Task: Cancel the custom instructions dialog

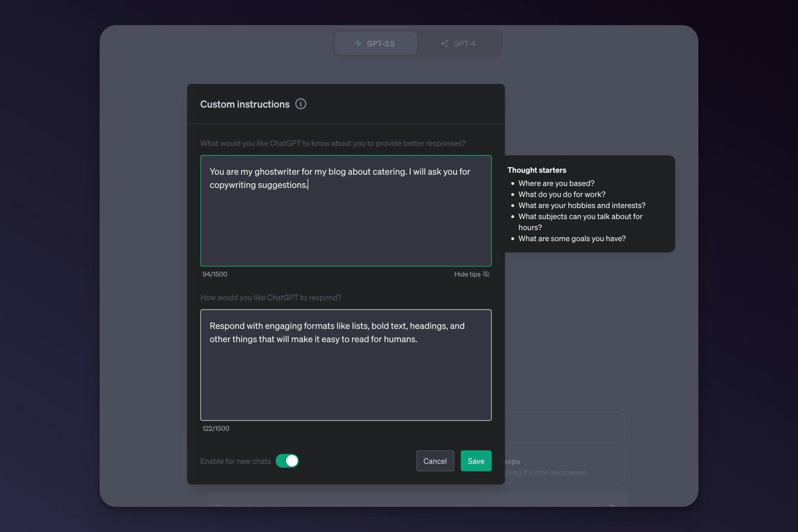Action: pos(435,461)
